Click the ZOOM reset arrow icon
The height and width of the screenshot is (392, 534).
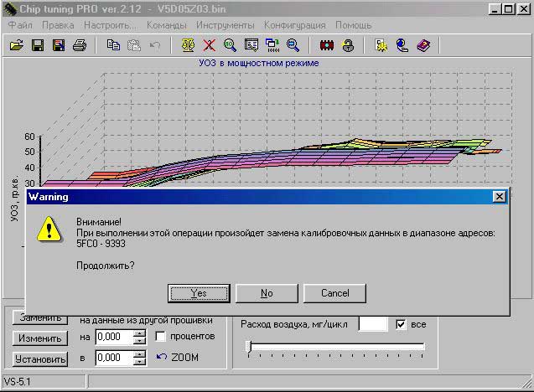tap(162, 357)
